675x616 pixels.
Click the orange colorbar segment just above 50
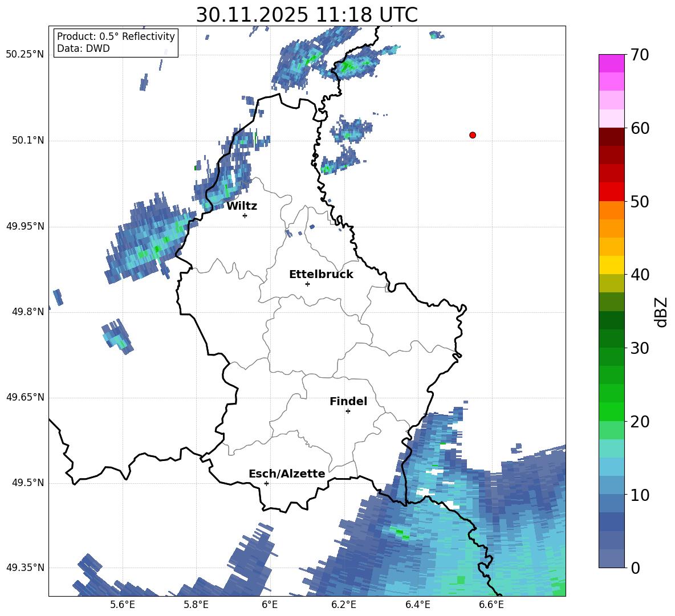pos(612,210)
